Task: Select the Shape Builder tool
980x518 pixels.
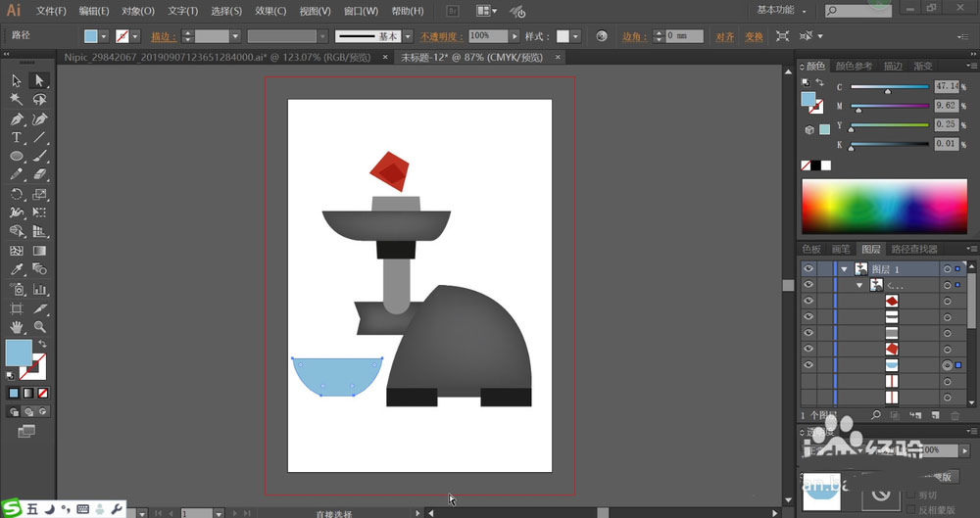Action: click(x=17, y=232)
